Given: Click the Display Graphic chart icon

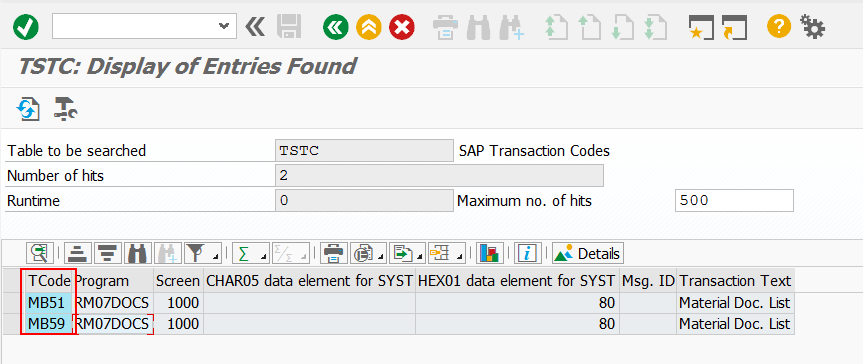Looking at the screenshot, I should 490,253.
